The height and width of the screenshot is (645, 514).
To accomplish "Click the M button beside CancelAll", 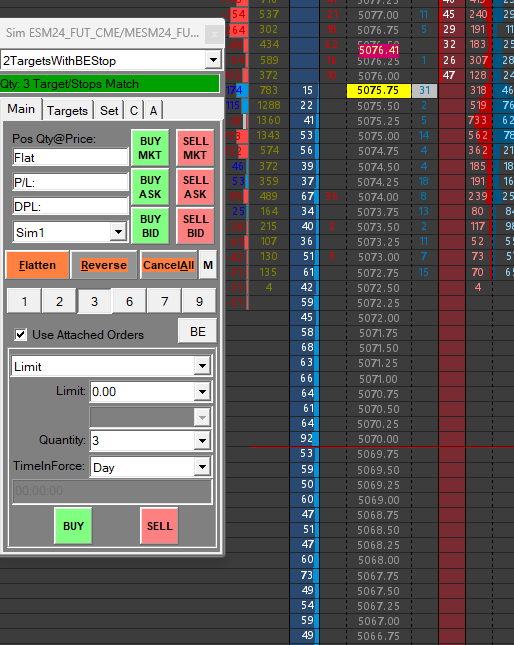I will coord(208,265).
